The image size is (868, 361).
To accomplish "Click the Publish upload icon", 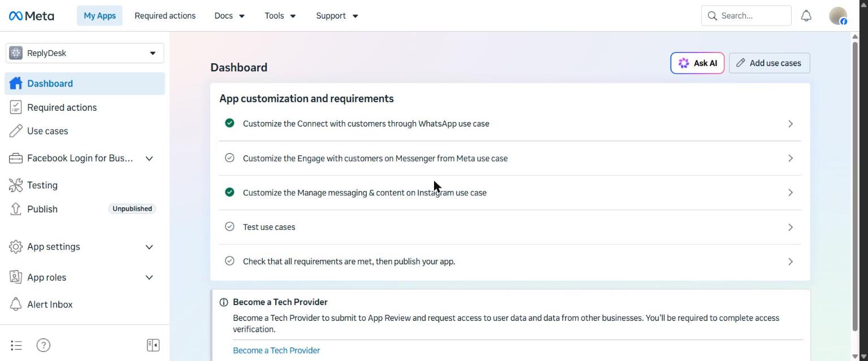I will [x=16, y=209].
